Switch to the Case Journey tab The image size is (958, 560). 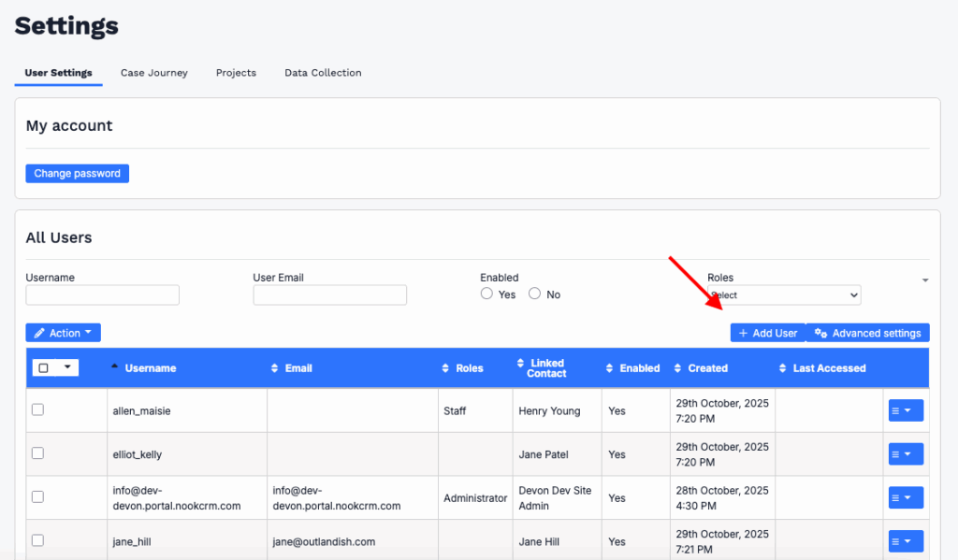coord(154,73)
